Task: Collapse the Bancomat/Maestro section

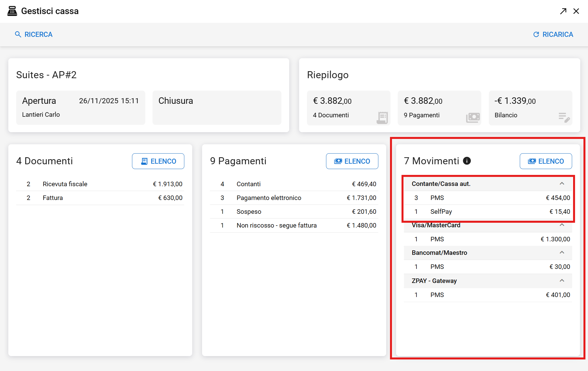Action: (x=562, y=253)
